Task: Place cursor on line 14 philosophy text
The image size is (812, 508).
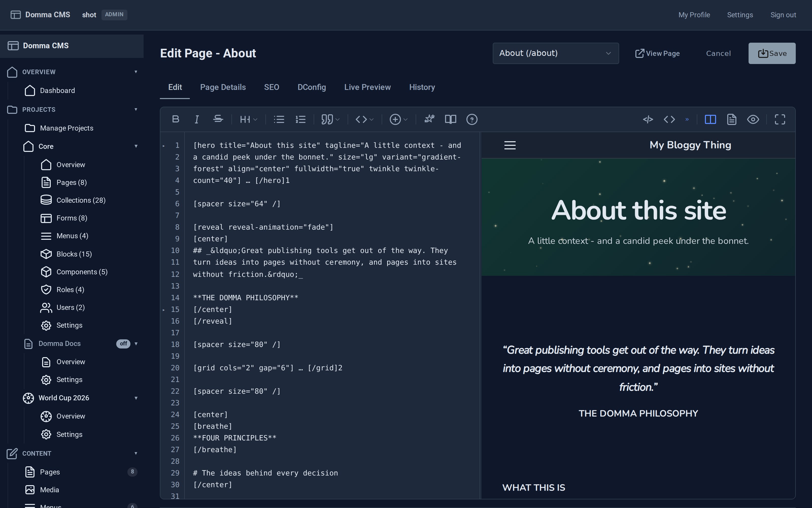Action: (x=246, y=298)
